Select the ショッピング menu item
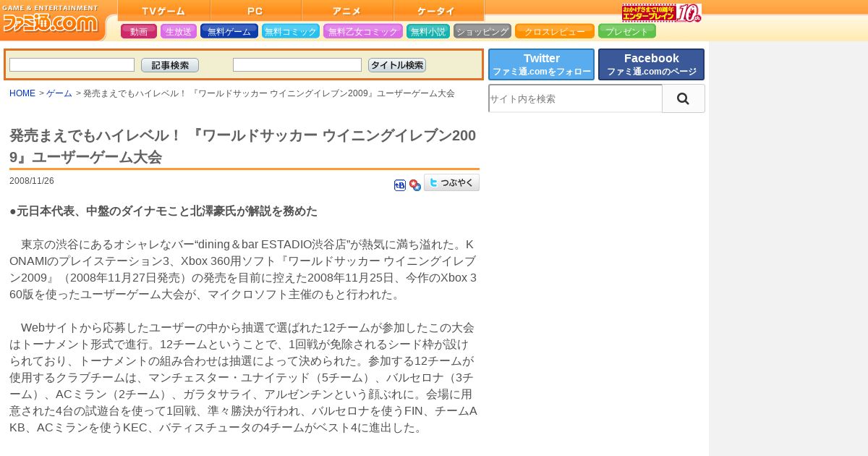The image size is (868, 456). point(482,31)
